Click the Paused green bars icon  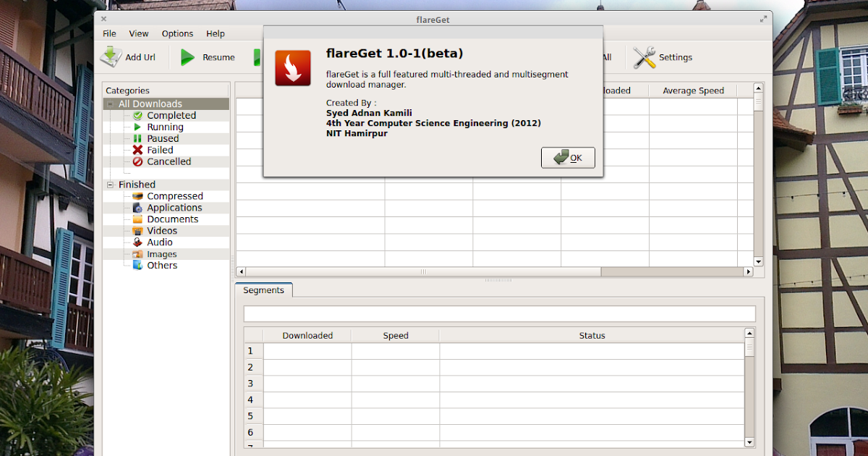[x=137, y=138]
